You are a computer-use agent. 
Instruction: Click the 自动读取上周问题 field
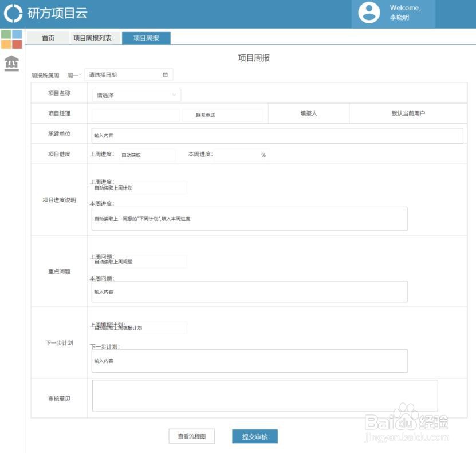pos(139,262)
